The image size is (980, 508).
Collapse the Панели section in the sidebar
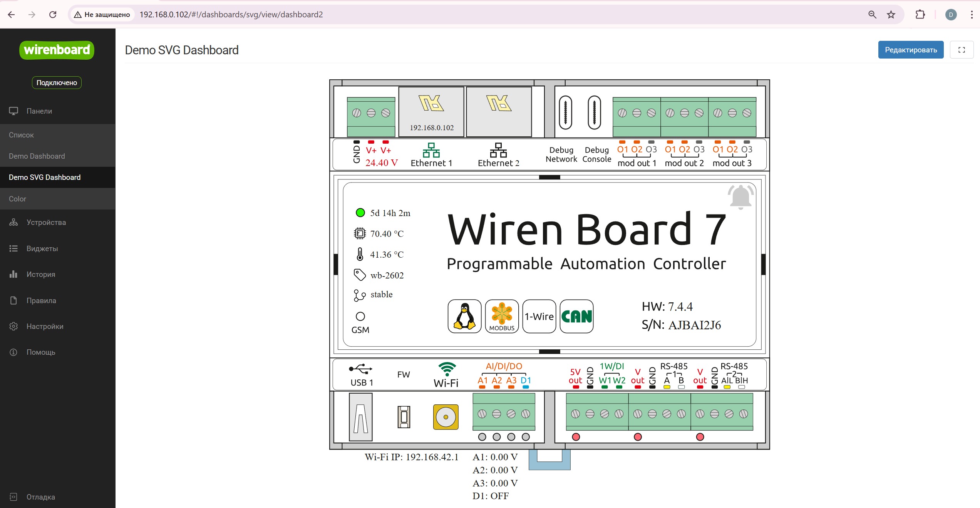(x=39, y=111)
